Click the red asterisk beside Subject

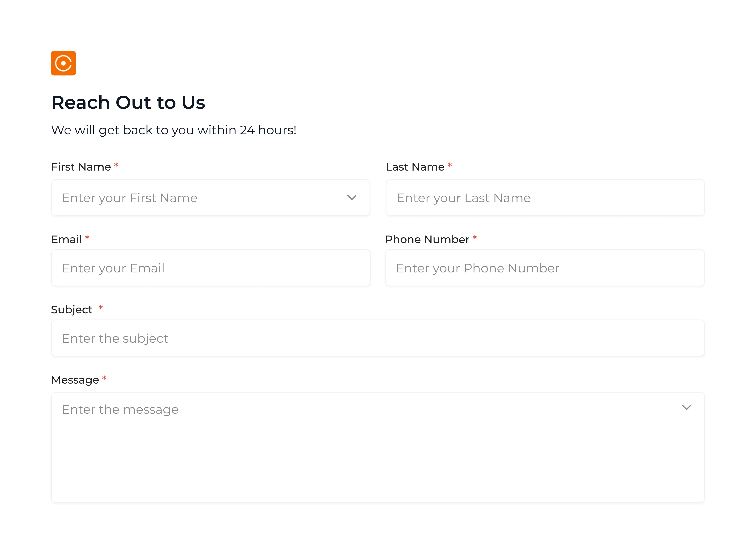[x=100, y=308]
